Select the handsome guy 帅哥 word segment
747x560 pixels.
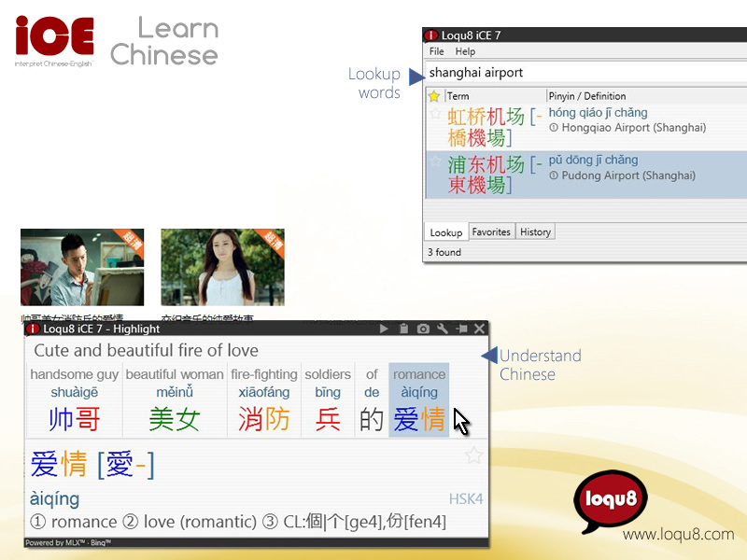click(75, 400)
